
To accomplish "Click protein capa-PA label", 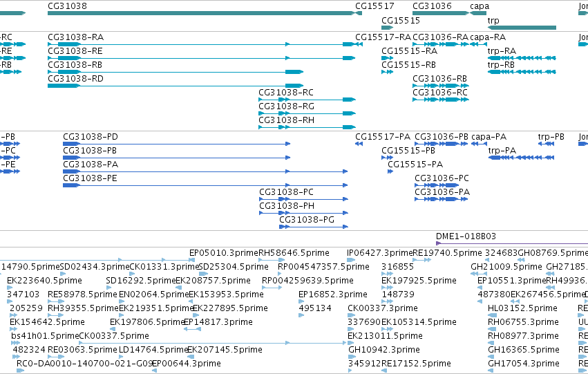I will click(x=489, y=137).
